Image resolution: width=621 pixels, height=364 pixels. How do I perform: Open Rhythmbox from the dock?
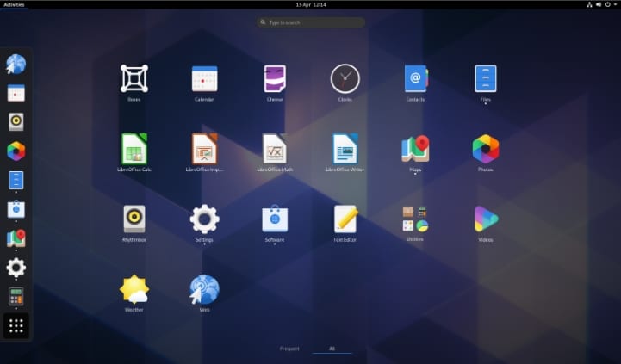(x=16, y=122)
